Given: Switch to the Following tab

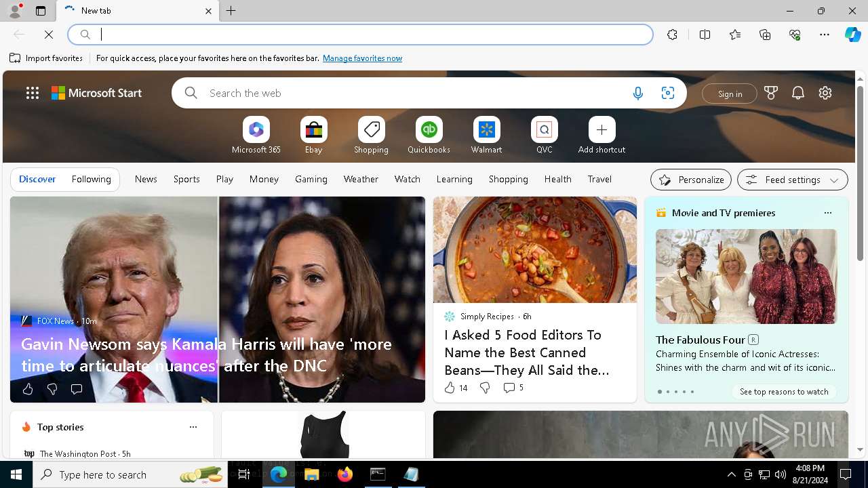Looking at the screenshot, I should 91,179.
